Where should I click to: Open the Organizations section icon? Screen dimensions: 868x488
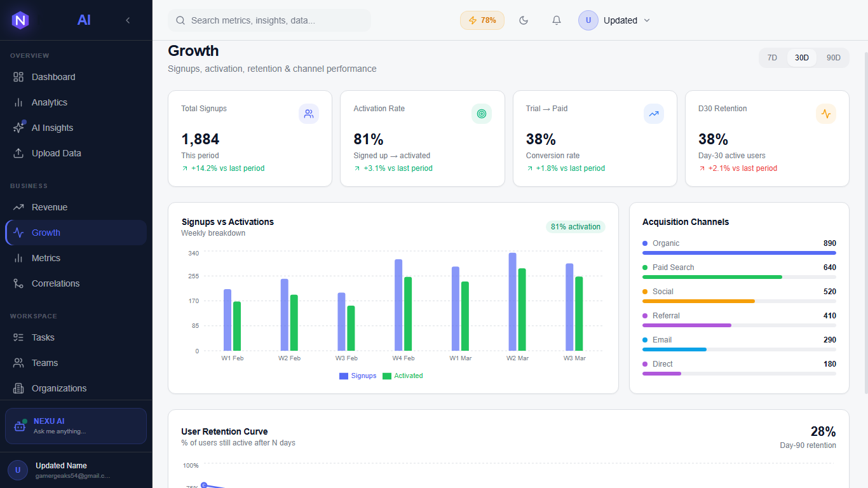19,388
